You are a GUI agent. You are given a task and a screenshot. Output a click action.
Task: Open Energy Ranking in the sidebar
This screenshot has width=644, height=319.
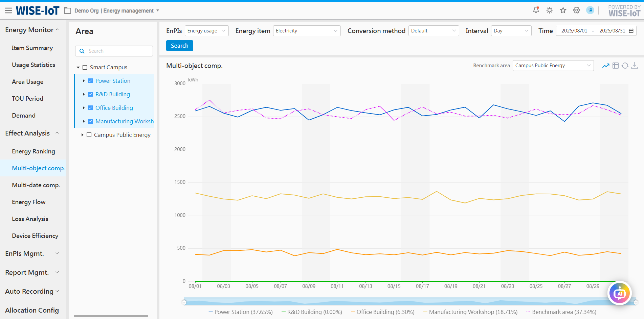click(33, 151)
